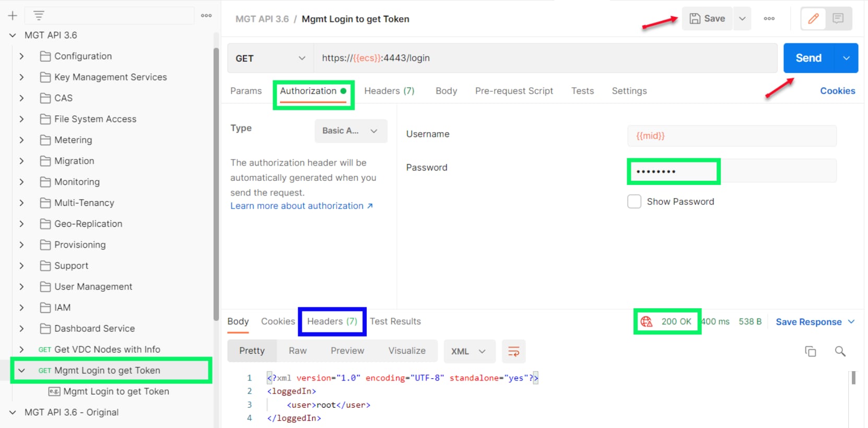Switch to the Params tab
Viewport: 868px width, 428px height.
click(x=246, y=91)
